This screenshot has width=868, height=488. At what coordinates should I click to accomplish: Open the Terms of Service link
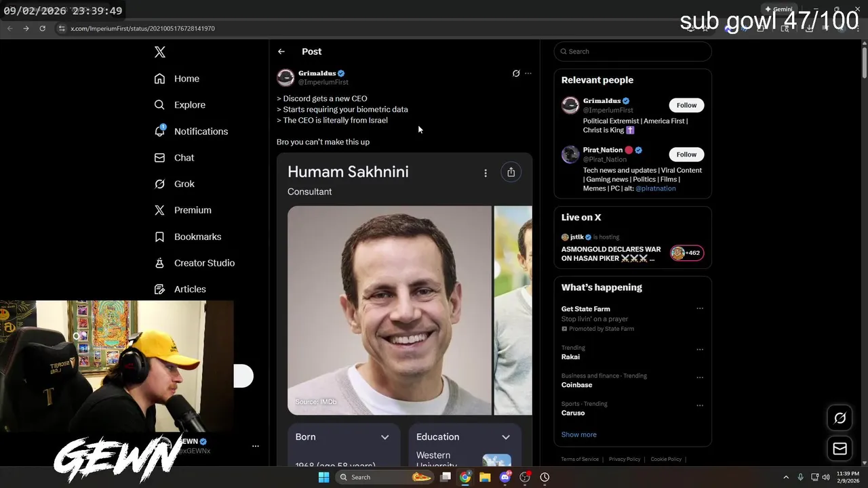click(x=580, y=459)
